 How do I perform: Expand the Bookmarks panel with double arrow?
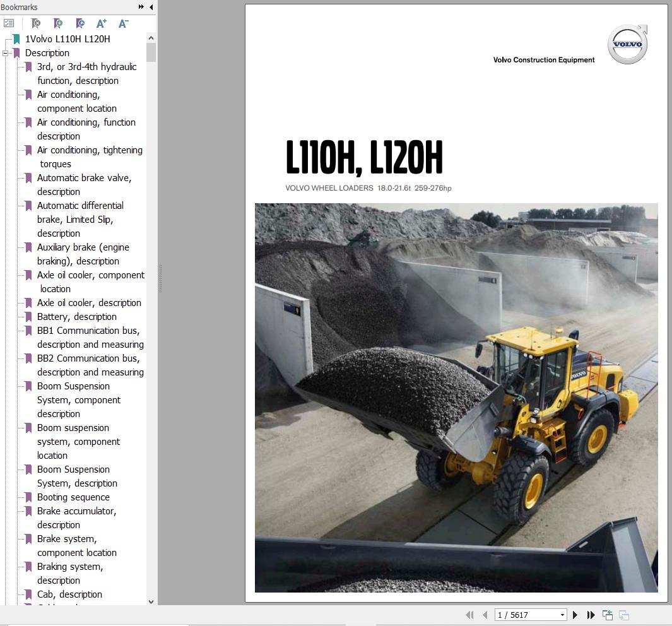point(141,7)
